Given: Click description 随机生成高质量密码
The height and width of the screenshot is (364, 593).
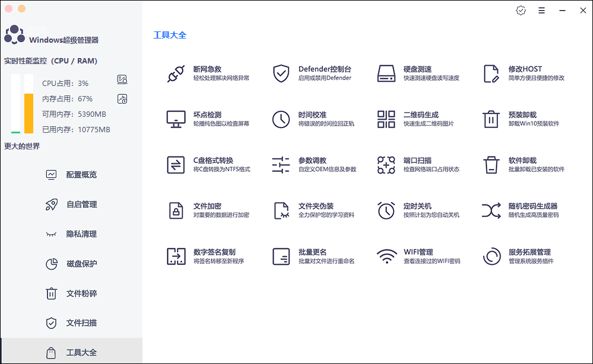Looking at the screenshot, I should [x=534, y=215].
